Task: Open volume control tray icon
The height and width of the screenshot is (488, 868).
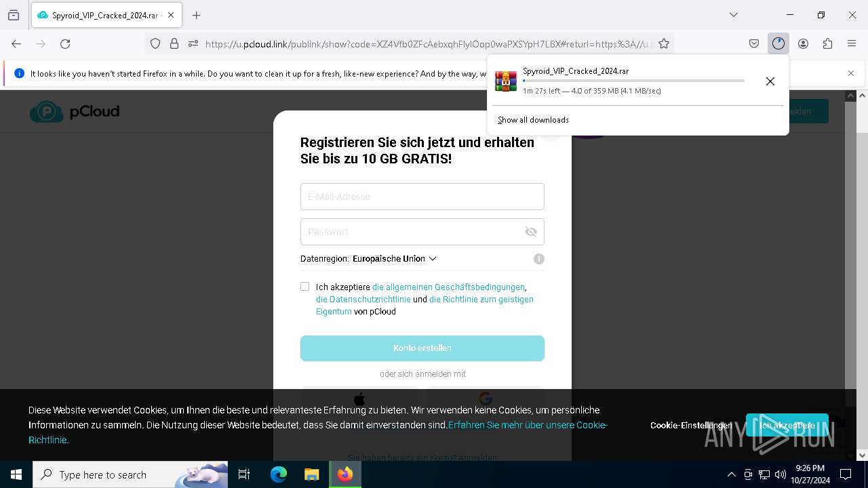Action: pyautogui.click(x=781, y=474)
